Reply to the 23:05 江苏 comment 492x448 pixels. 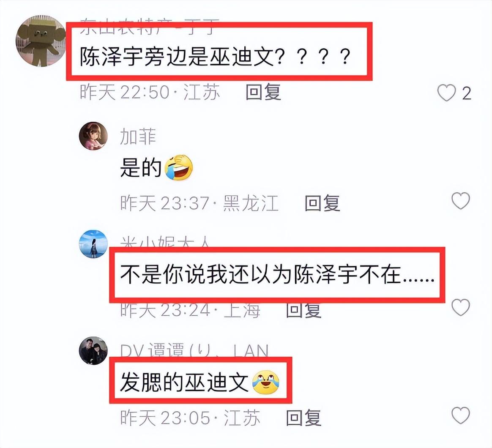point(304,418)
